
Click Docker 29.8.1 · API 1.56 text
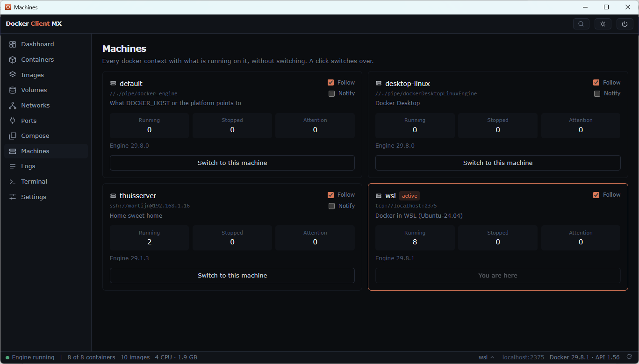[584, 357]
